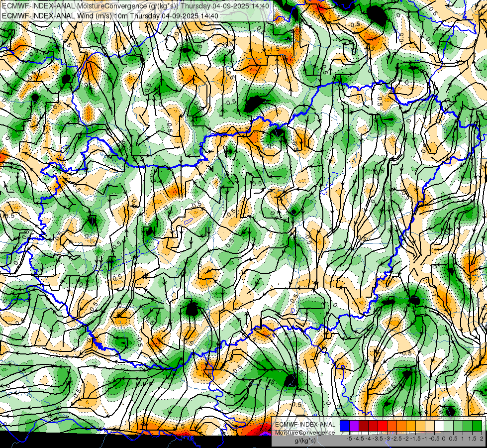The width and height of the screenshot is (487, 448).
Task: Click the pale green legend swatch after 0
Action: pos(449,426)
